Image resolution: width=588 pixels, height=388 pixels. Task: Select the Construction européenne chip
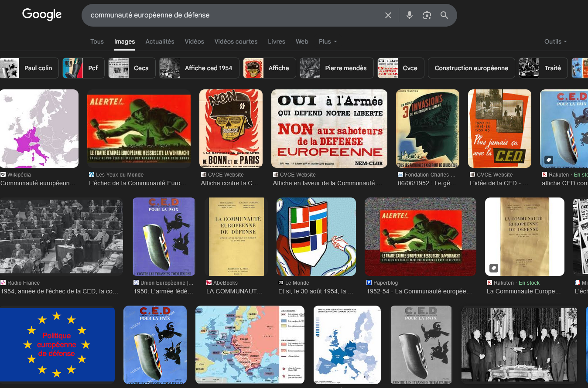click(472, 68)
